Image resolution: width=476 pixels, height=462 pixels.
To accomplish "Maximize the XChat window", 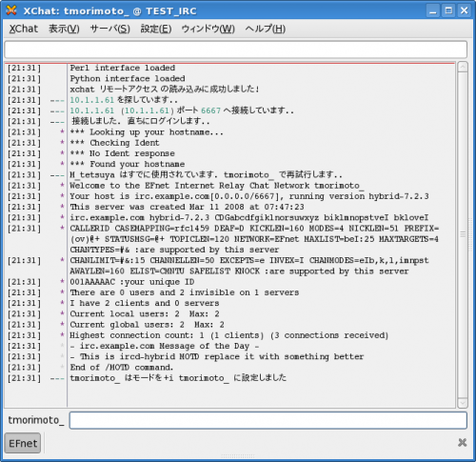I will tap(448, 10).
